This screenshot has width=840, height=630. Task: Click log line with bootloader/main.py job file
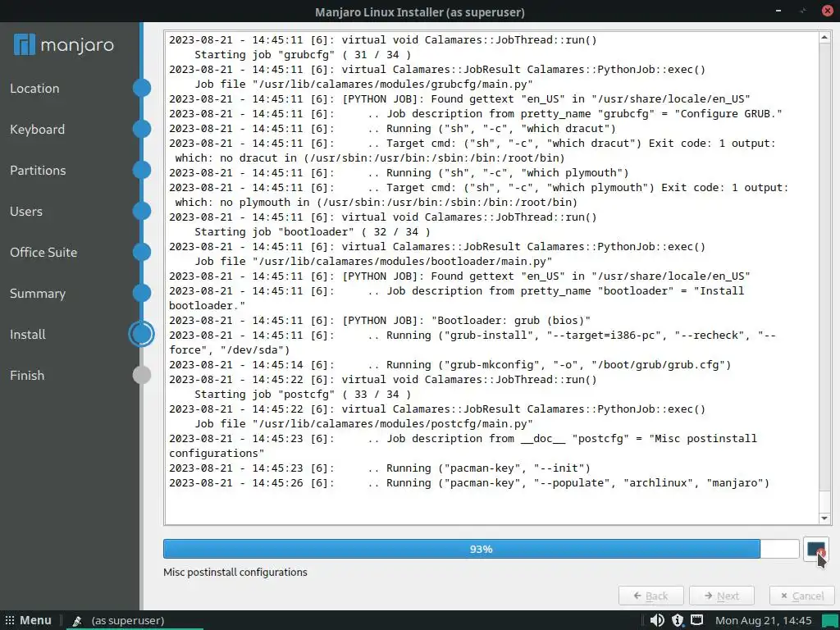tap(373, 262)
